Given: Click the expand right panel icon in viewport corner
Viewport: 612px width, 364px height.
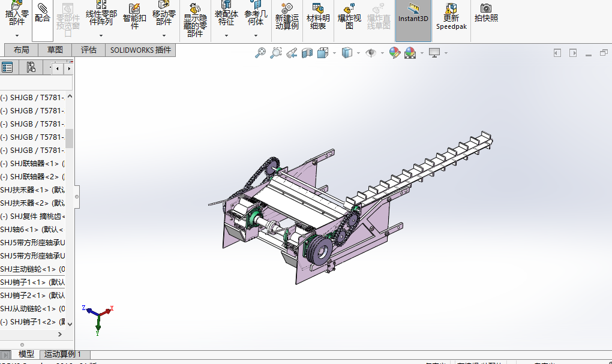Looking at the screenshot, I should tap(573, 53).
